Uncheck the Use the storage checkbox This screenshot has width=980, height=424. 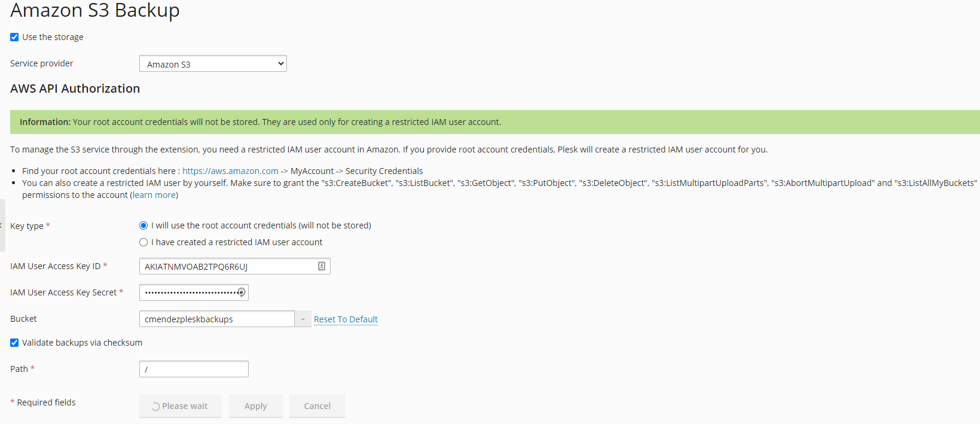[x=14, y=37]
